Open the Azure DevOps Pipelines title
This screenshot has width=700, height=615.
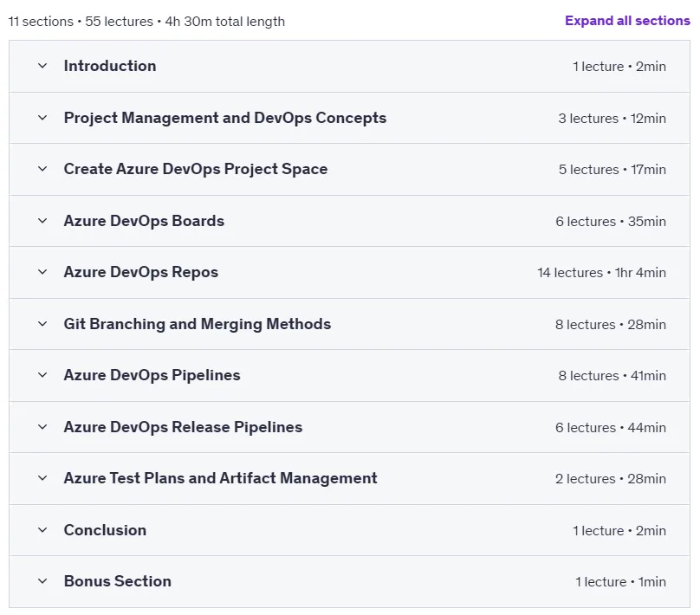coord(152,375)
